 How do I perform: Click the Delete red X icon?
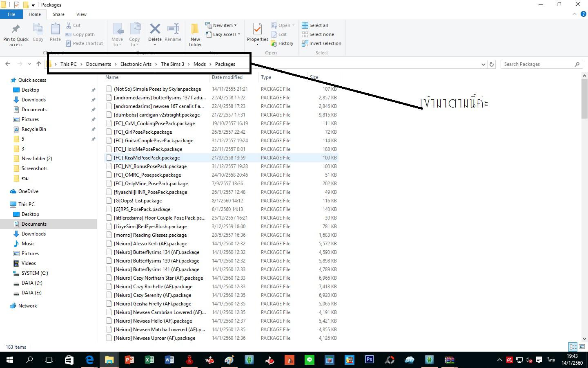point(155,29)
